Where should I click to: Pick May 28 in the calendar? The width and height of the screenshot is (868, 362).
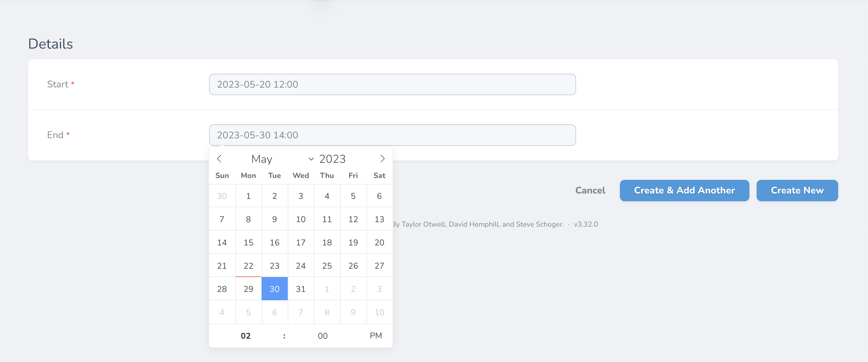[x=222, y=289]
